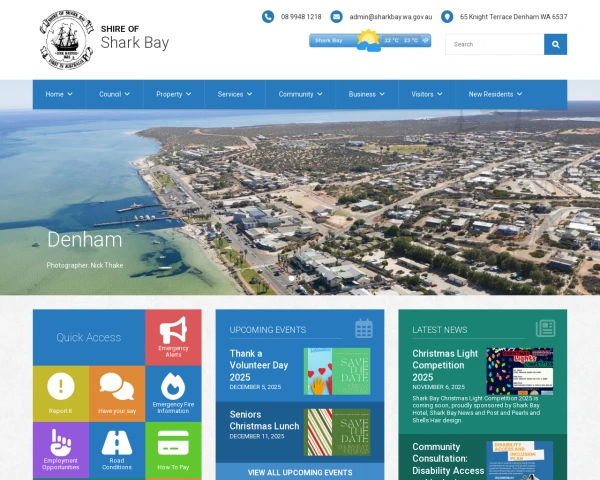Click the Shire of Shark Bay title text
Viewport: 600px width, 480px height.
pyautogui.click(x=135, y=38)
